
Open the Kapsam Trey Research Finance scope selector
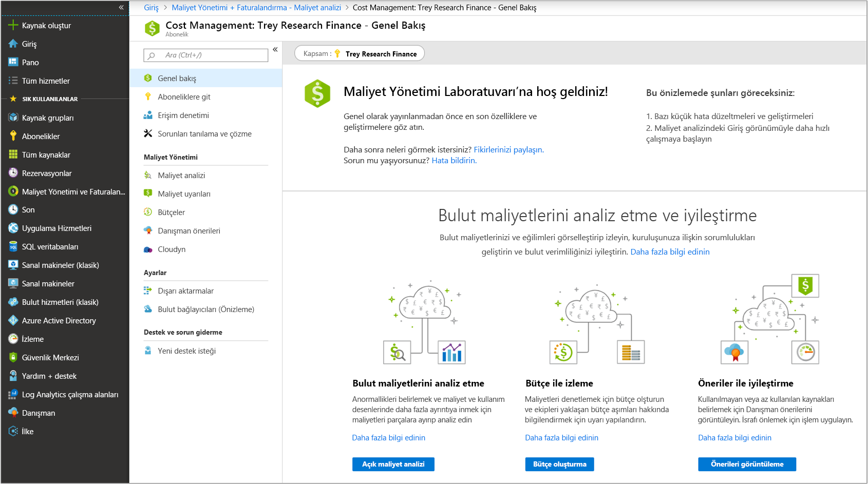point(360,53)
